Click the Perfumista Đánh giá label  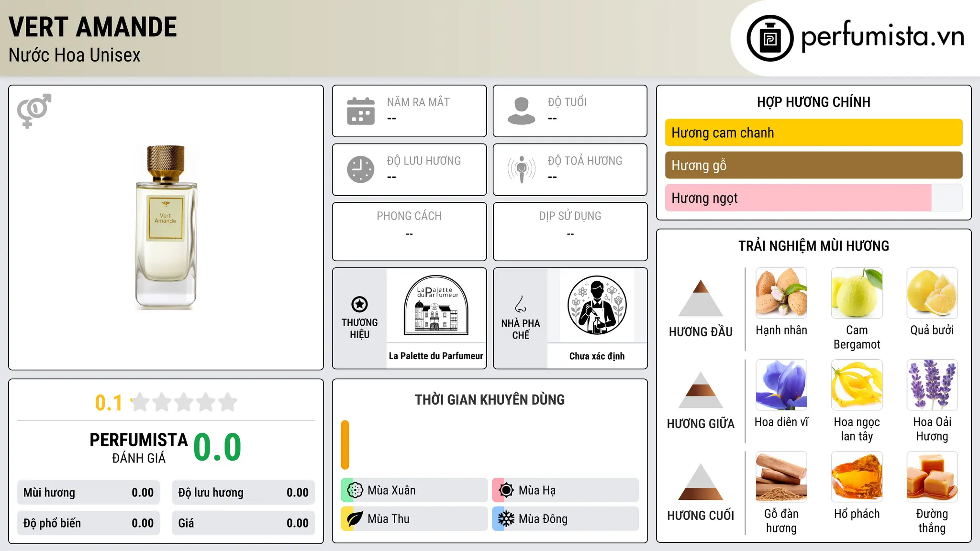(139, 448)
